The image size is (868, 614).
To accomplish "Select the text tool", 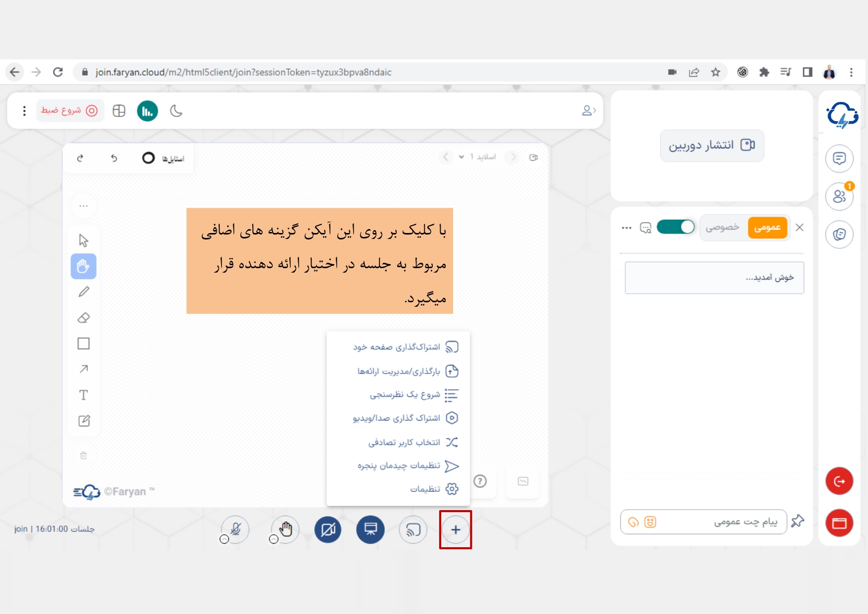I will click(84, 395).
